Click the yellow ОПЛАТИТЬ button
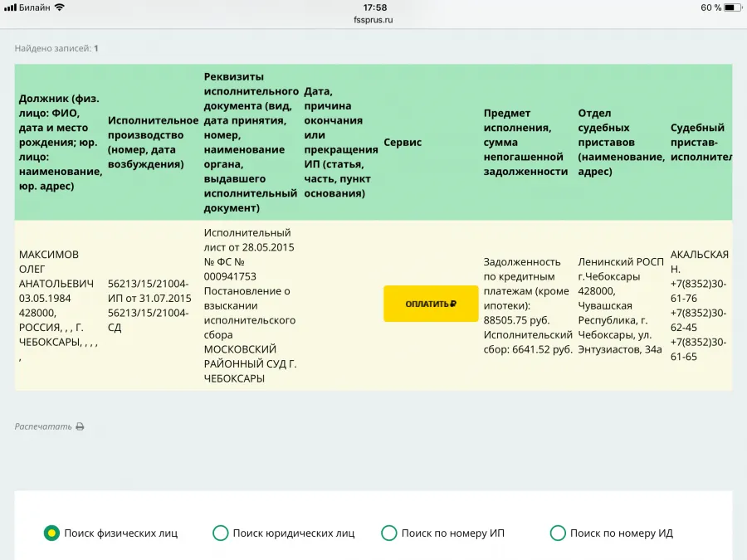 click(431, 304)
